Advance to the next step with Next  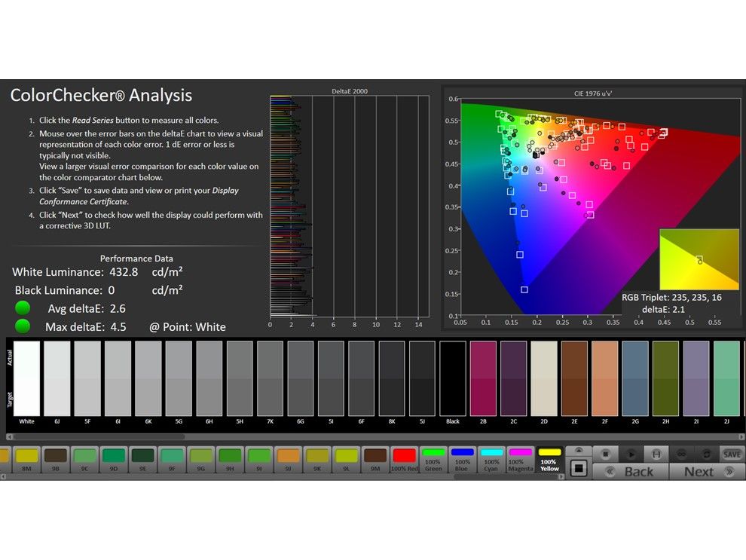click(x=707, y=472)
